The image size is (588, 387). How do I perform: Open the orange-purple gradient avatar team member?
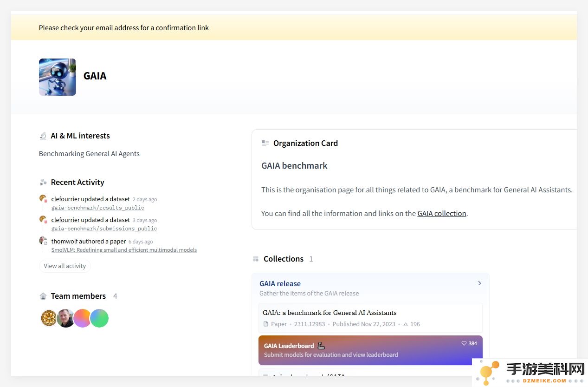point(82,318)
